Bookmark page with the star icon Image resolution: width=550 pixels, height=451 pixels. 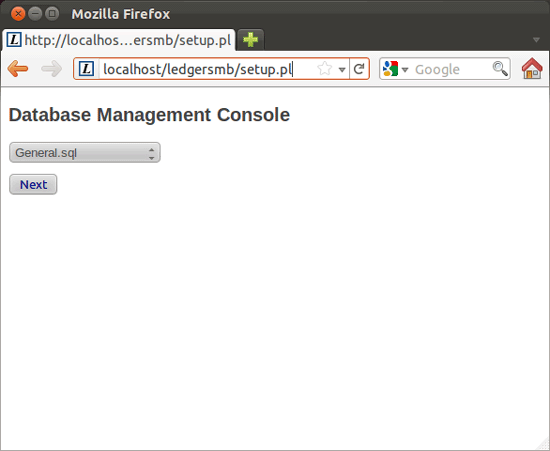[324, 69]
